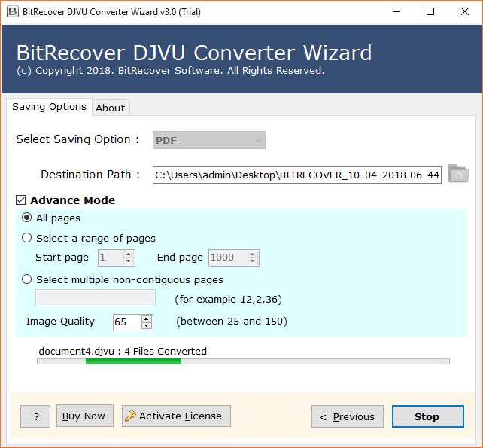
Task: Click the Image Quality value field
Action: coord(127,322)
